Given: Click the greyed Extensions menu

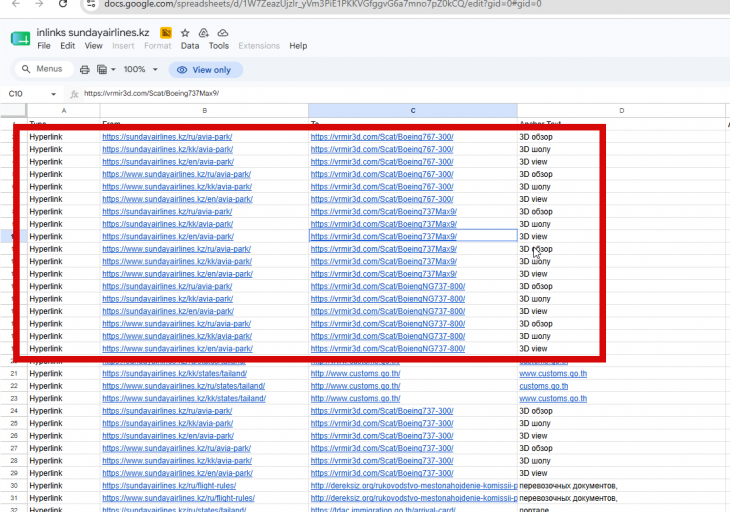Looking at the screenshot, I should [259, 46].
